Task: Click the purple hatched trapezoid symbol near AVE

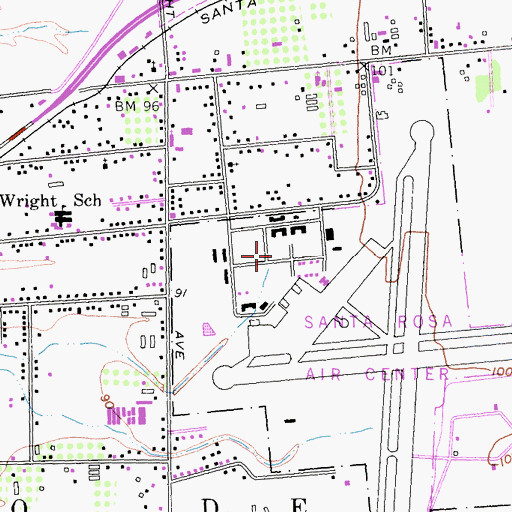Action: (x=209, y=329)
